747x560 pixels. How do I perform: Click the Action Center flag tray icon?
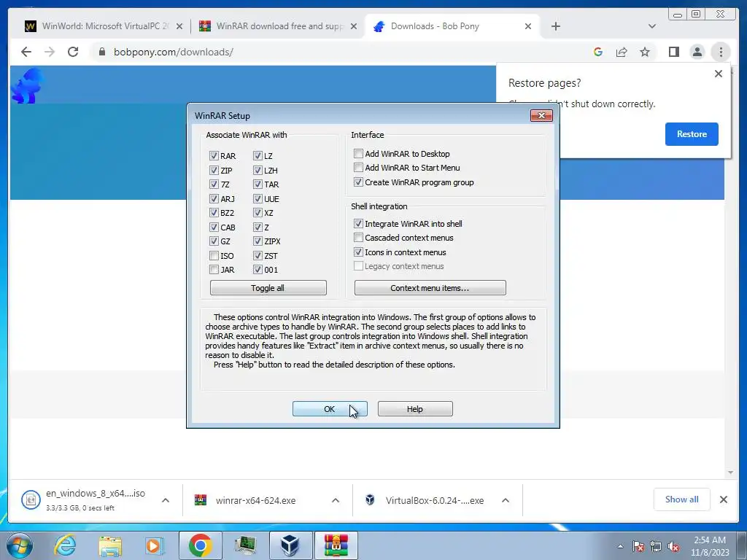point(638,546)
